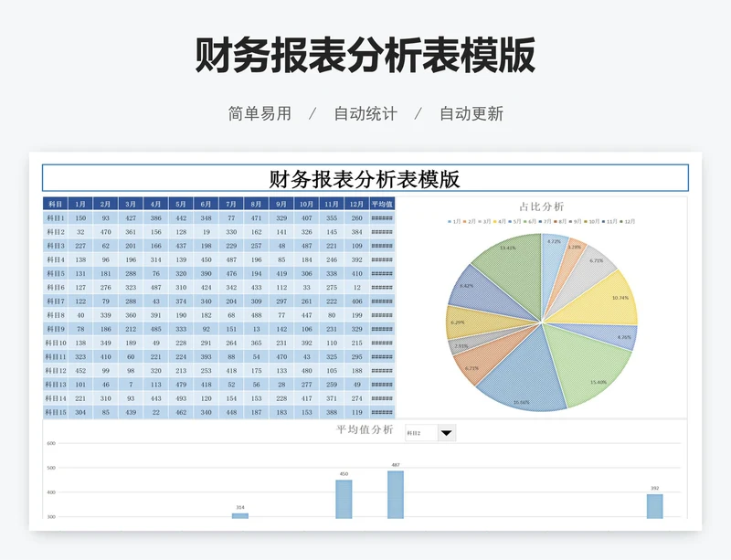
Task: Click the 6月 table column header
Action: pos(207,204)
